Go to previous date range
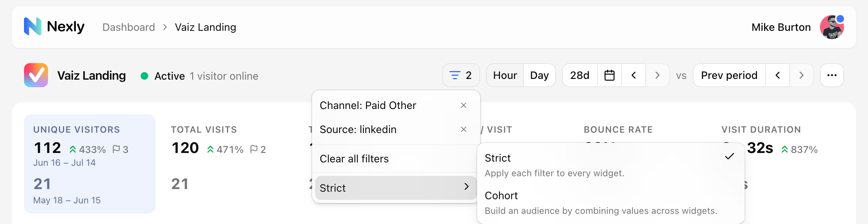The image size is (868, 224). tap(634, 75)
